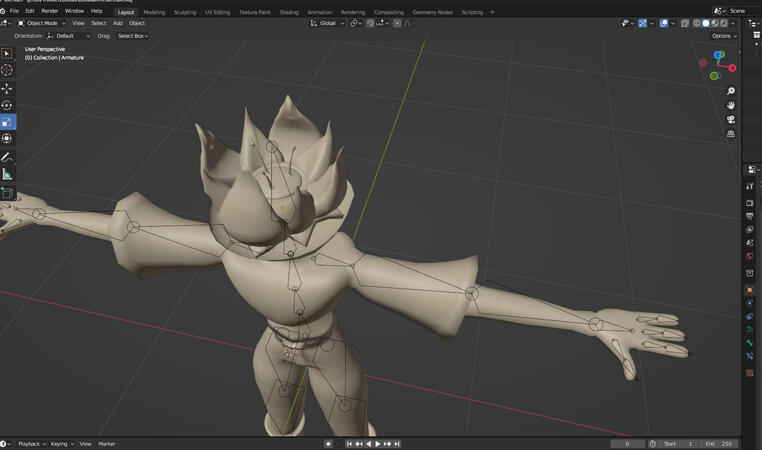Open the World properties tab
This screenshot has height=450, width=762.
(750, 255)
